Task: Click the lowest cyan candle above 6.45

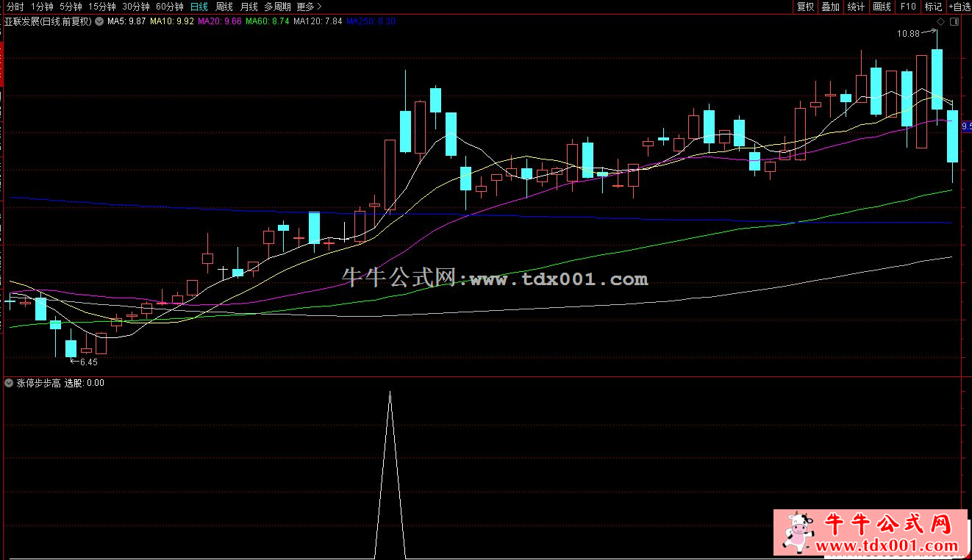Action: pyautogui.click(x=71, y=348)
